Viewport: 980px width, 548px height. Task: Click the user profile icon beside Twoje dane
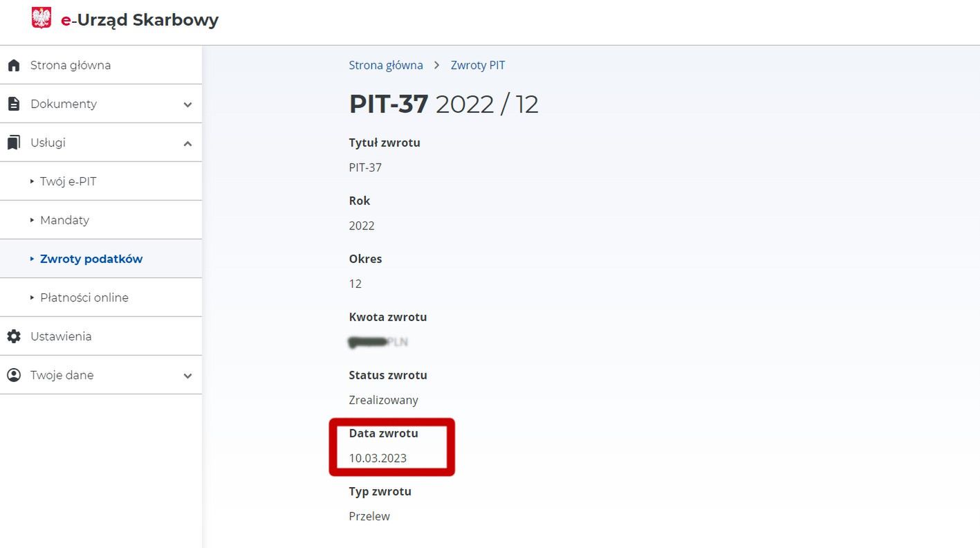pyautogui.click(x=13, y=375)
